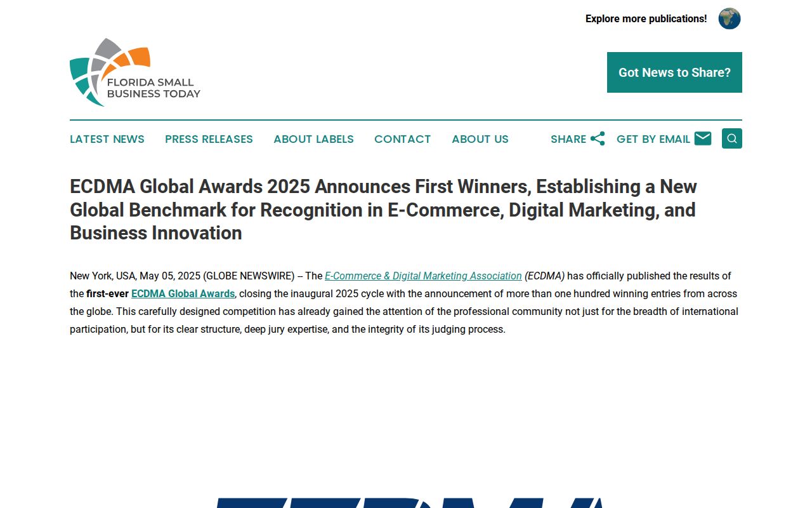The height and width of the screenshot is (508, 812).
Task: Select the article headline about ECDMA Global Awards
Action: 383,210
